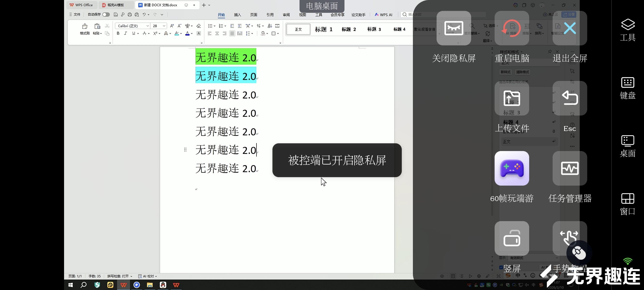Click the print icon in quick toolbar
Viewport: 644px width, 290px height.
click(x=130, y=14)
